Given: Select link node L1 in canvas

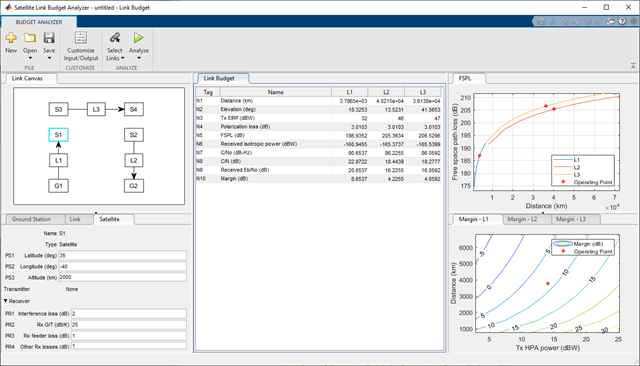Looking at the screenshot, I should click(58, 160).
